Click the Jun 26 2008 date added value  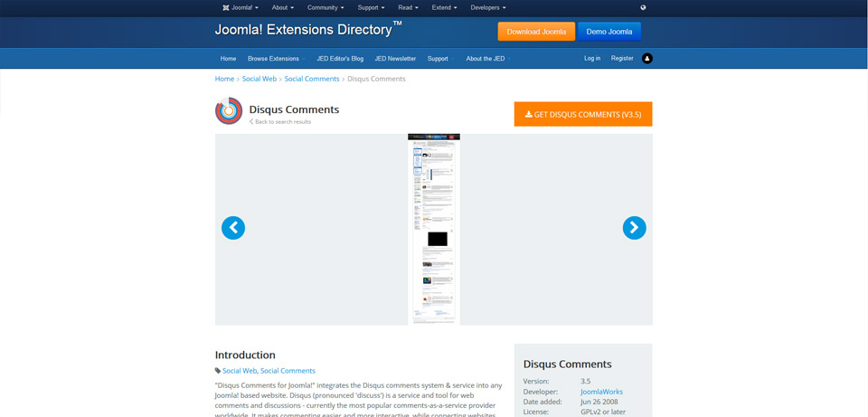pyautogui.click(x=599, y=402)
